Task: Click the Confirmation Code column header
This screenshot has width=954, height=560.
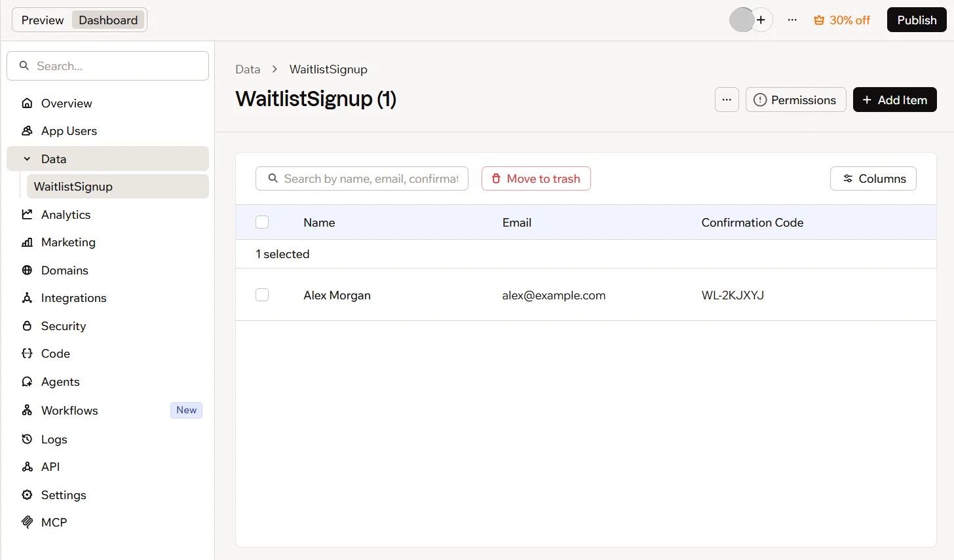Action: pyautogui.click(x=752, y=223)
